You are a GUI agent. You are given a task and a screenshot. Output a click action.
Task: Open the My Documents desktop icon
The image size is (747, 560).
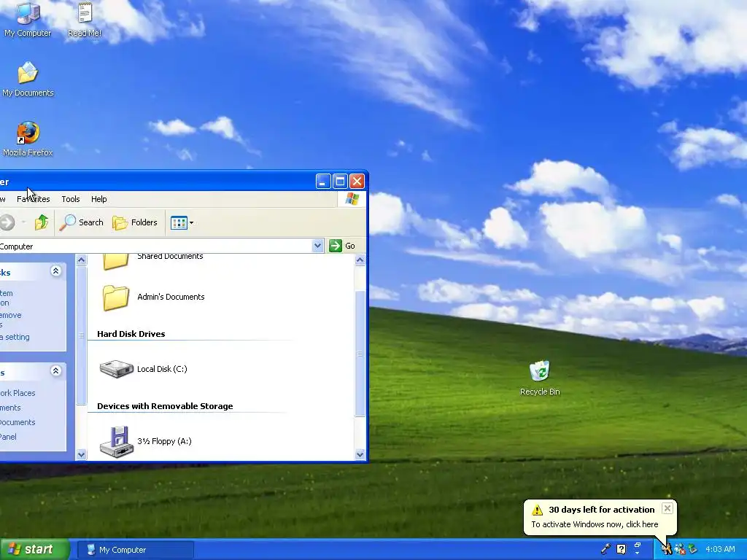pyautogui.click(x=28, y=79)
